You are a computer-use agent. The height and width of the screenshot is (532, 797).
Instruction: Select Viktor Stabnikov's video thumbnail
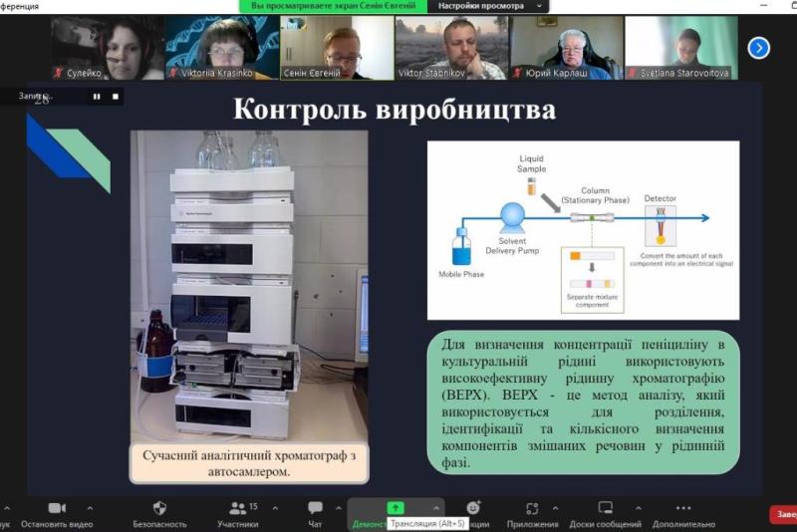click(452, 48)
